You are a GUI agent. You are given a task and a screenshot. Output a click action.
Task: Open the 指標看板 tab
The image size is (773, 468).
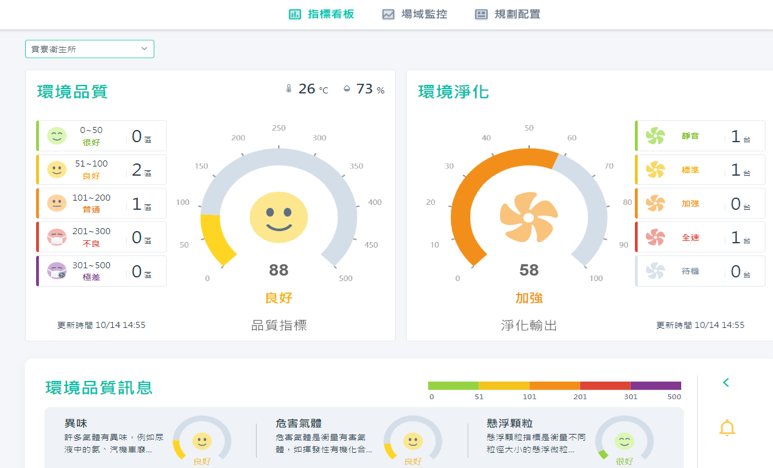coord(321,14)
